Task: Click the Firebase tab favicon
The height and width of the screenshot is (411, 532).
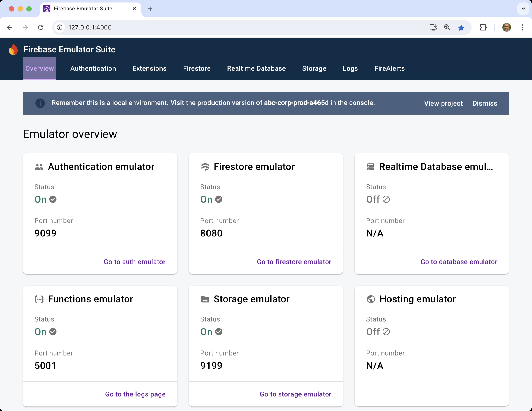Action: click(47, 9)
